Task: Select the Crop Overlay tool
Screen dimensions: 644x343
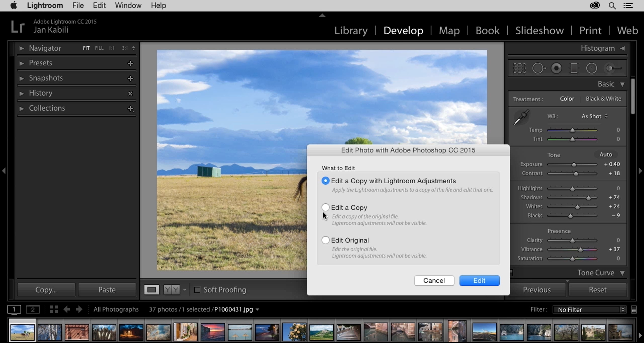Action: [x=519, y=68]
